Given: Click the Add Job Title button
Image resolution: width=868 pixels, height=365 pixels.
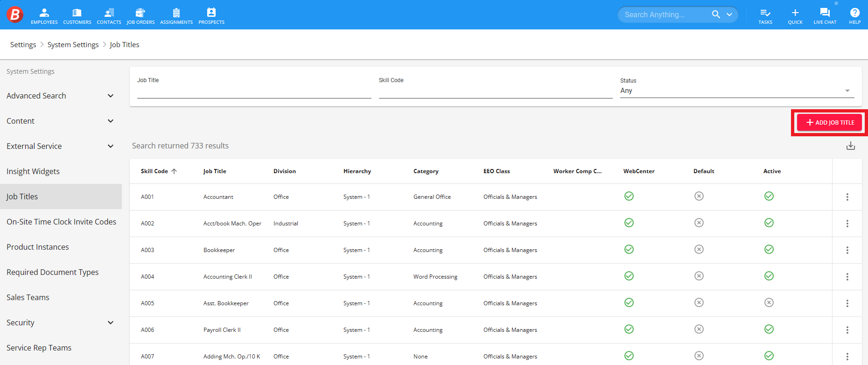Looking at the screenshot, I should click(x=829, y=122).
